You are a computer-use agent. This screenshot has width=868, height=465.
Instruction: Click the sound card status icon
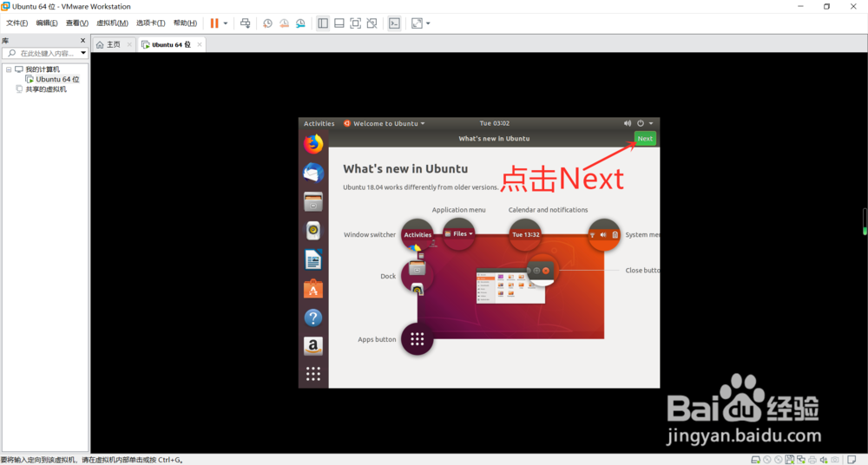click(x=824, y=460)
